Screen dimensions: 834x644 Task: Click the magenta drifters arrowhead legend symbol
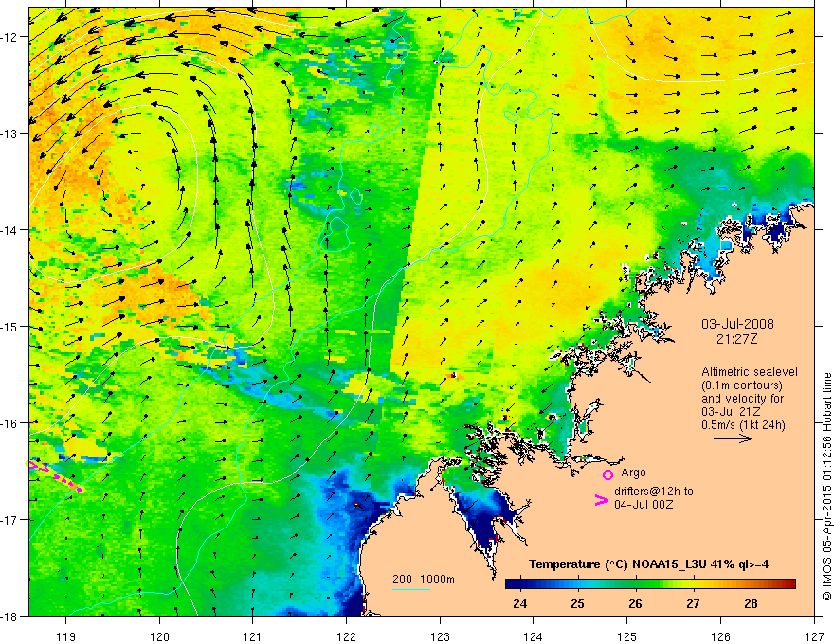click(x=601, y=500)
